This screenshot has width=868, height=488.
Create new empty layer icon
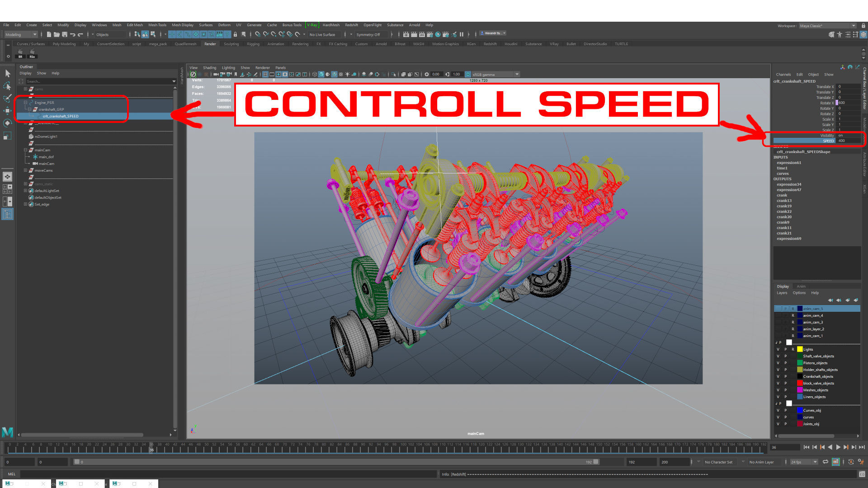(848, 300)
